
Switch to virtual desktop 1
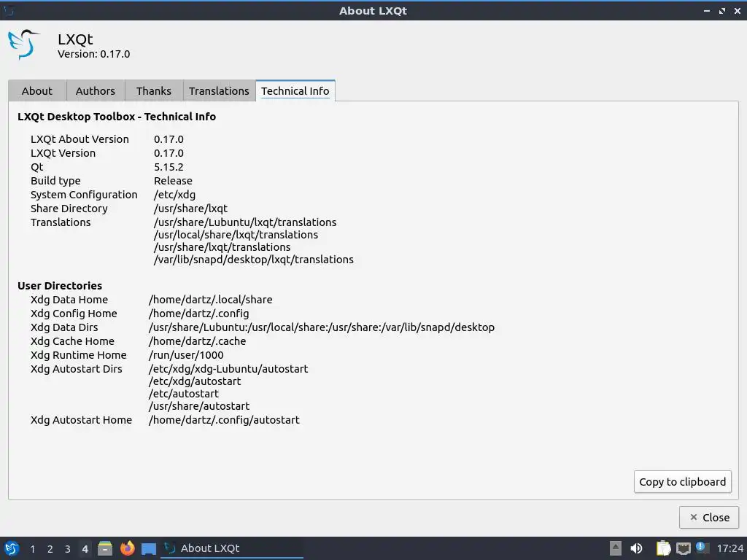coord(32,549)
